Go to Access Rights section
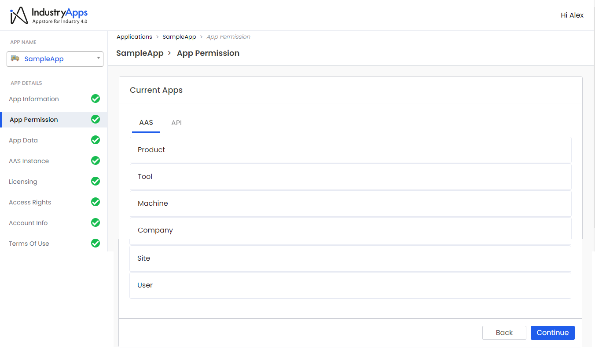 [30, 202]
